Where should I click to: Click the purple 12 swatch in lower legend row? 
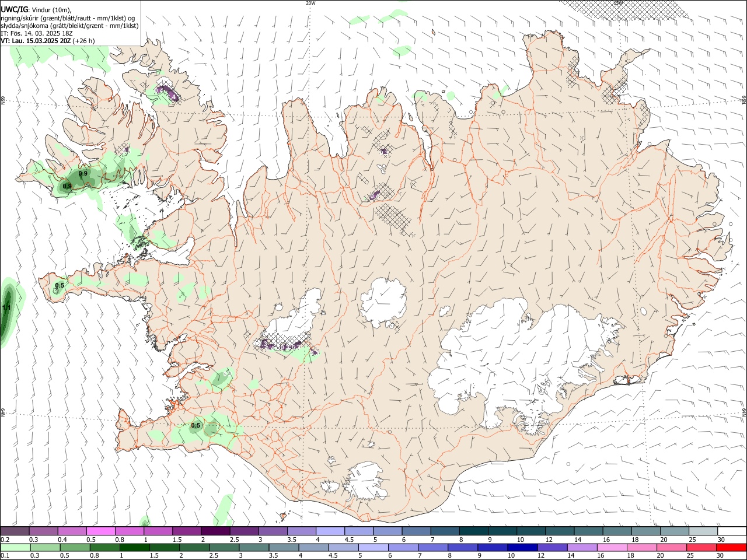[x=552, y=547]
